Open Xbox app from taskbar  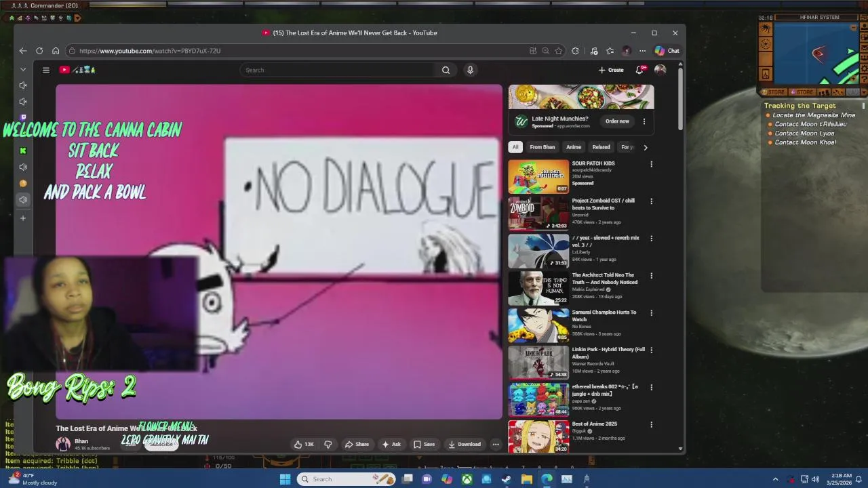(467, 479)
